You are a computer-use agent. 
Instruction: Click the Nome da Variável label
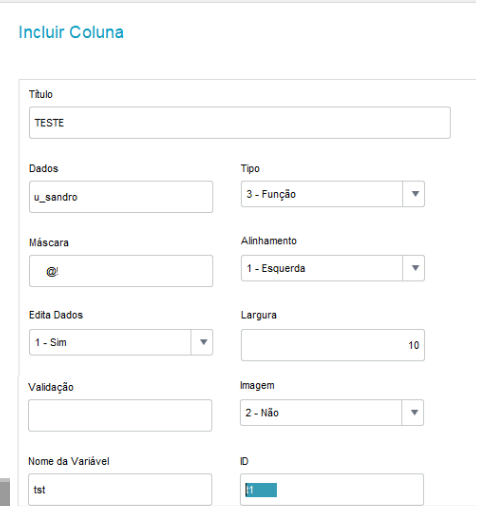69,461
